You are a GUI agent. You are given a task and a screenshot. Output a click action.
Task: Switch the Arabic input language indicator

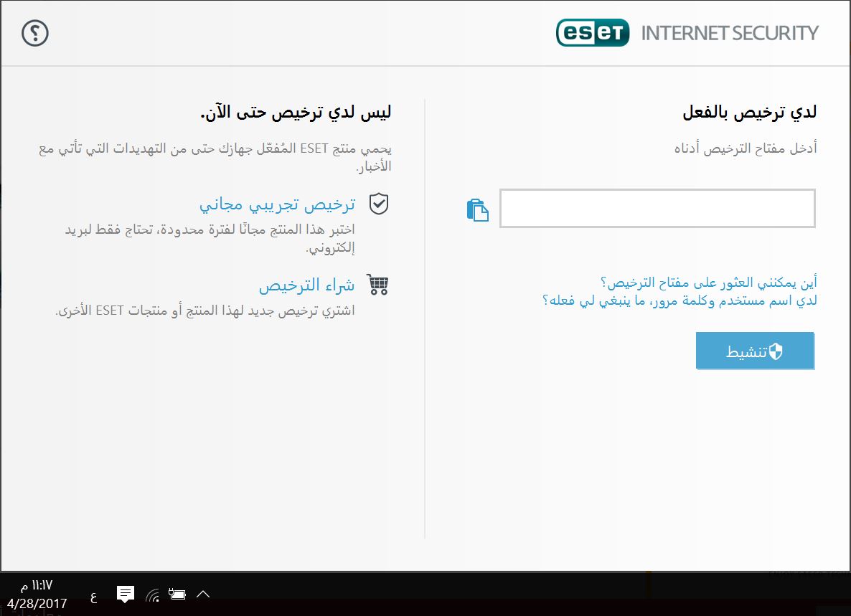[x=93, y=597]
